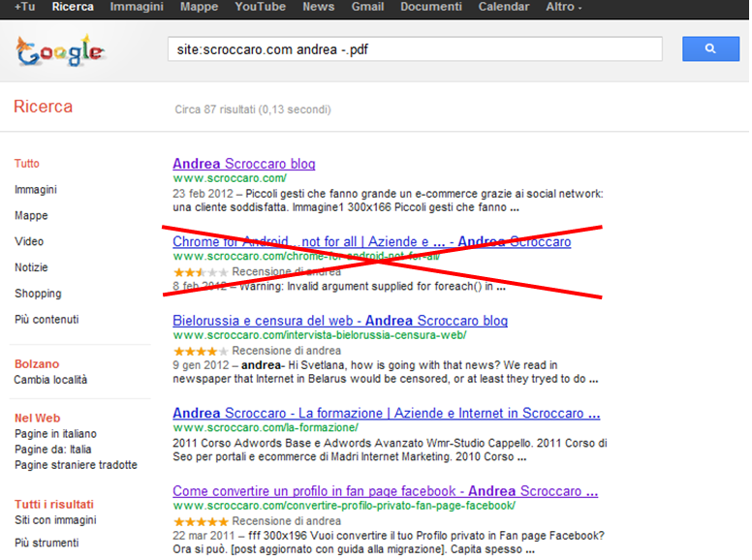Select the Tutto filter in sidebar
752x560 pixels.
pos(27,164)
